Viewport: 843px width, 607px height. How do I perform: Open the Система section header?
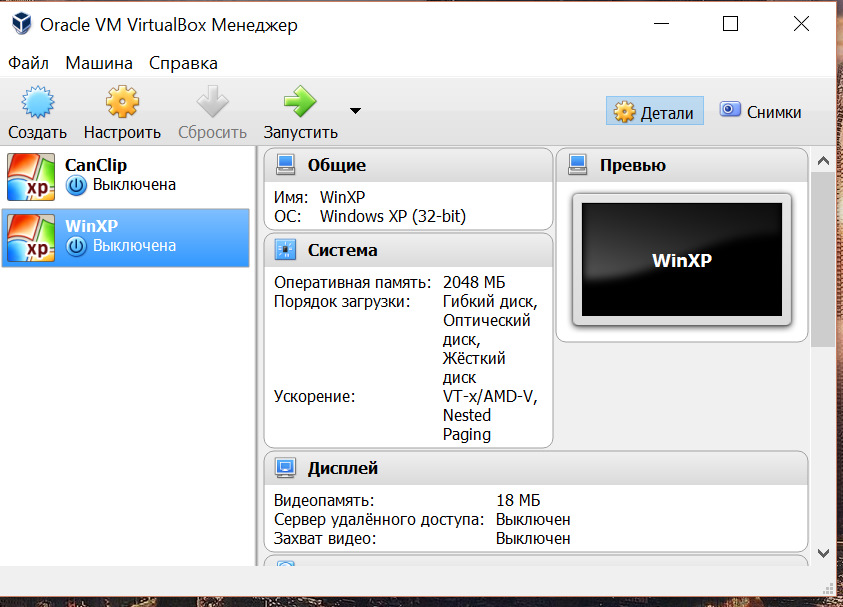pos(409,250)
